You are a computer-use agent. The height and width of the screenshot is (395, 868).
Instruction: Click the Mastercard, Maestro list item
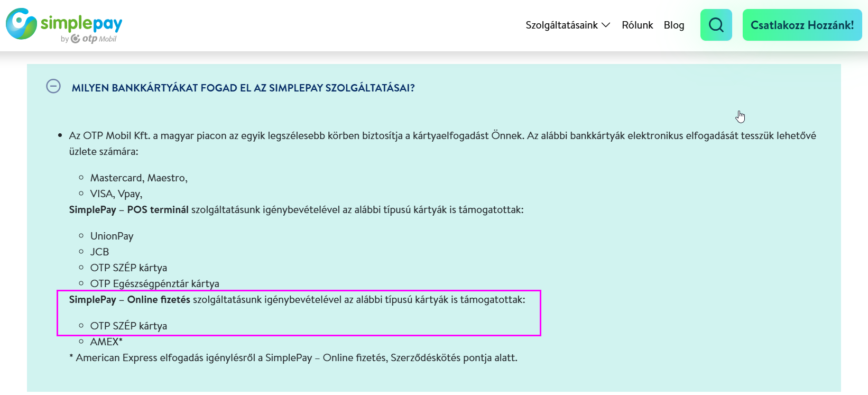[139, 178]
